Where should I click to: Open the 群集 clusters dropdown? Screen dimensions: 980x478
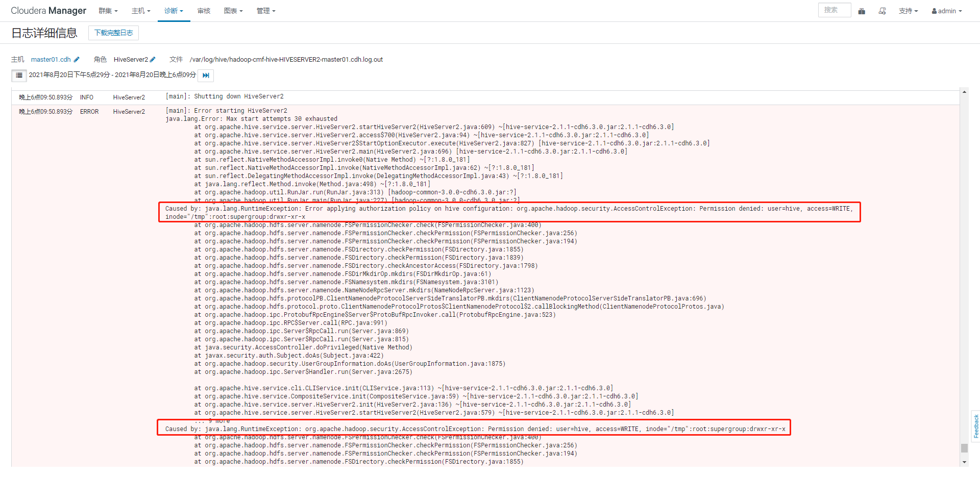click(x=108, y=11)
